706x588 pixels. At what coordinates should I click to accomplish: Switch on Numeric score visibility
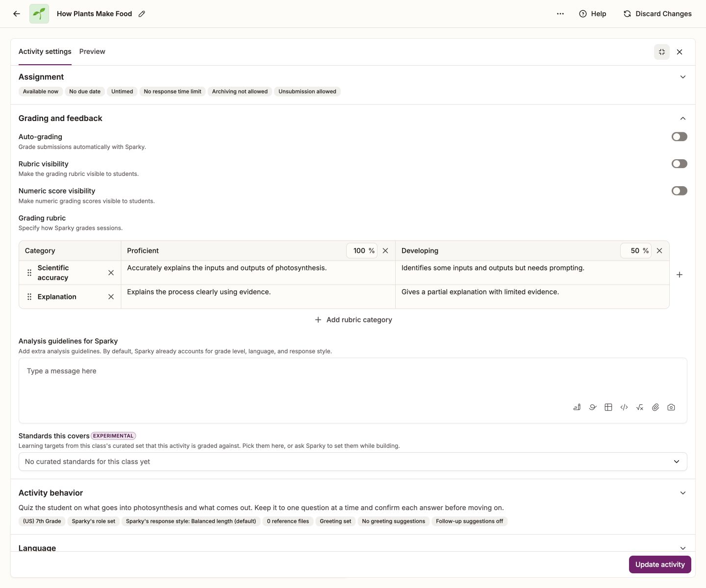pyautogui.click(x=680, y=191)
